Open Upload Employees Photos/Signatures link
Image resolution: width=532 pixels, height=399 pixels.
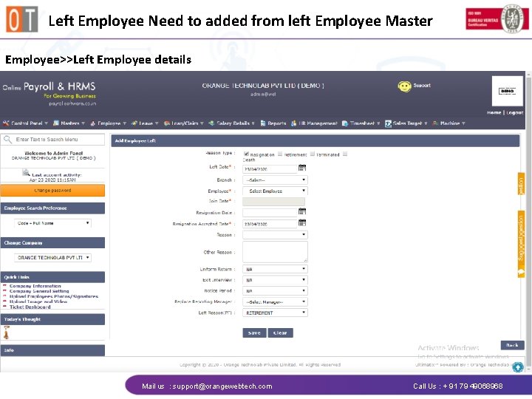click(x=54, y=296)
